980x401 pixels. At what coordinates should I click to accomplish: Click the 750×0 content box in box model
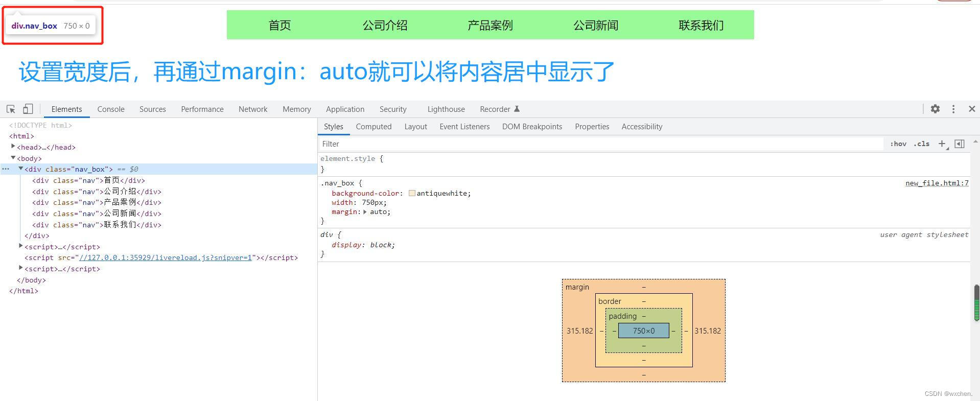644,331
